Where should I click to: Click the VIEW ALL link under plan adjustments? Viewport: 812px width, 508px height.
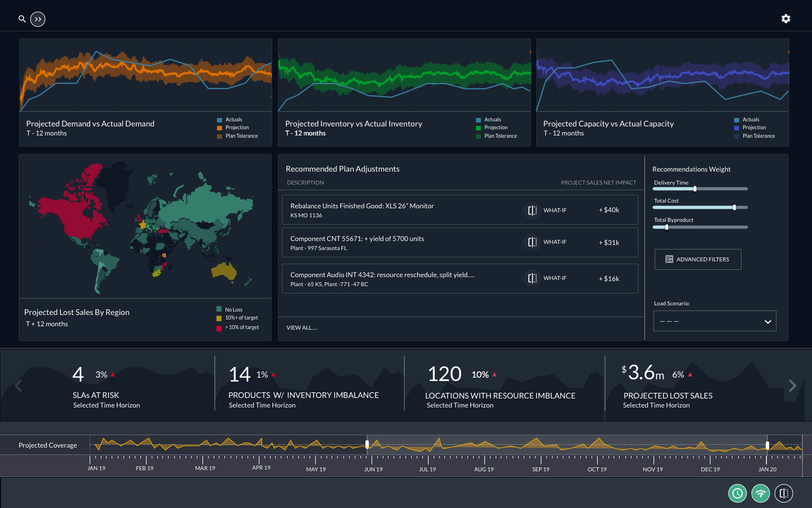point(302,327)
